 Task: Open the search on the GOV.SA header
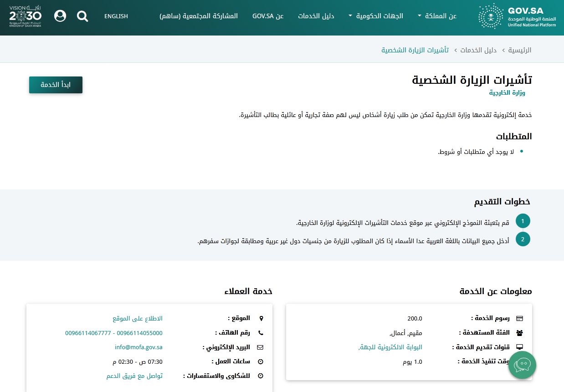(x=82, y=16)
